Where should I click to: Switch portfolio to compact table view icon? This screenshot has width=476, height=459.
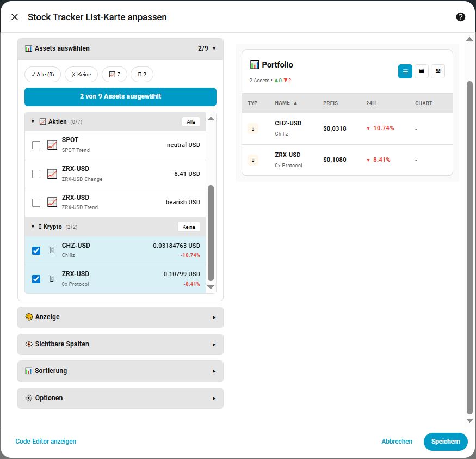[421, 71]
